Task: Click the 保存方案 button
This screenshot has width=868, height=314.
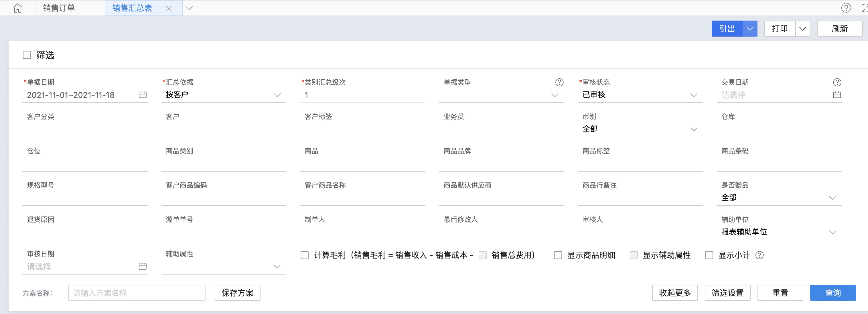Action: pyautogui.click(x=237, y=293)
